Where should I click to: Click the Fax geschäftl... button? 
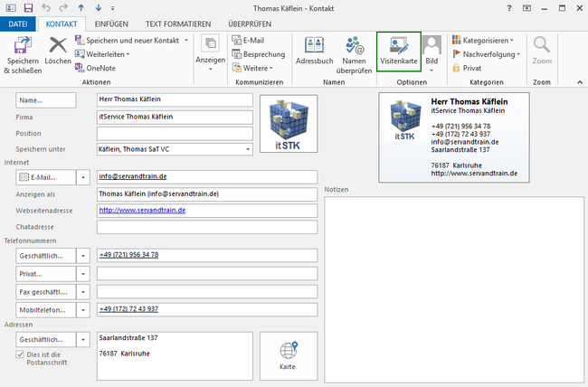point(46,292)
